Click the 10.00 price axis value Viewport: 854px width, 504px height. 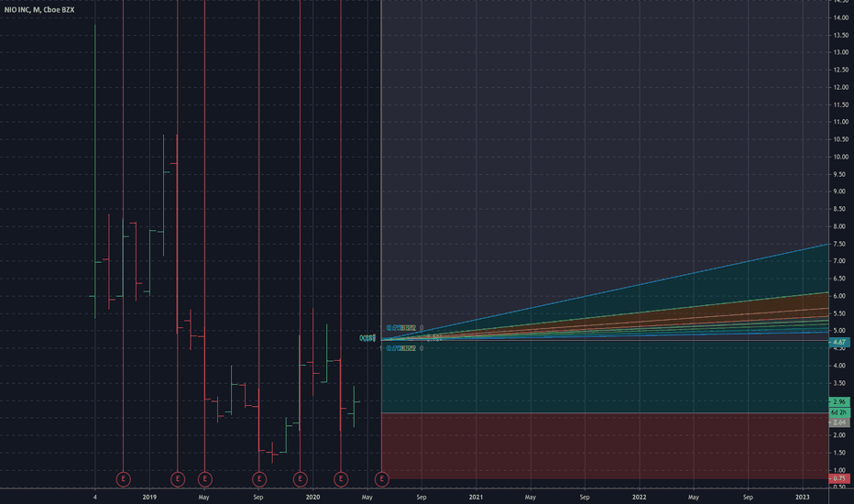pyautogui.click(x=840, y=157)
